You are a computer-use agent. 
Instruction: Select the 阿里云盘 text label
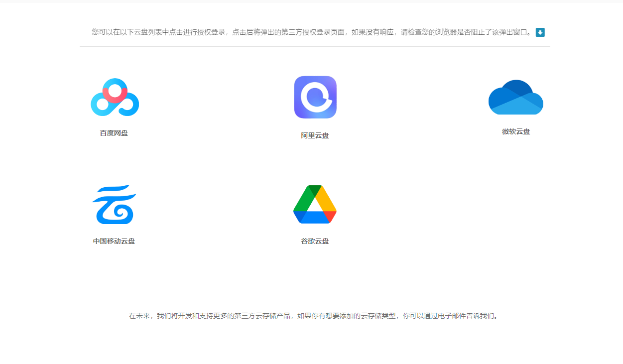pyautogui.click(x=315, y=135)
